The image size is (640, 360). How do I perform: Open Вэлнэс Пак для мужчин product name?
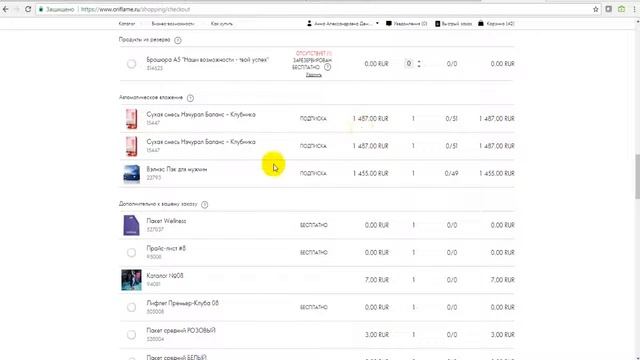pyautogui.click(x=177, y=169)
